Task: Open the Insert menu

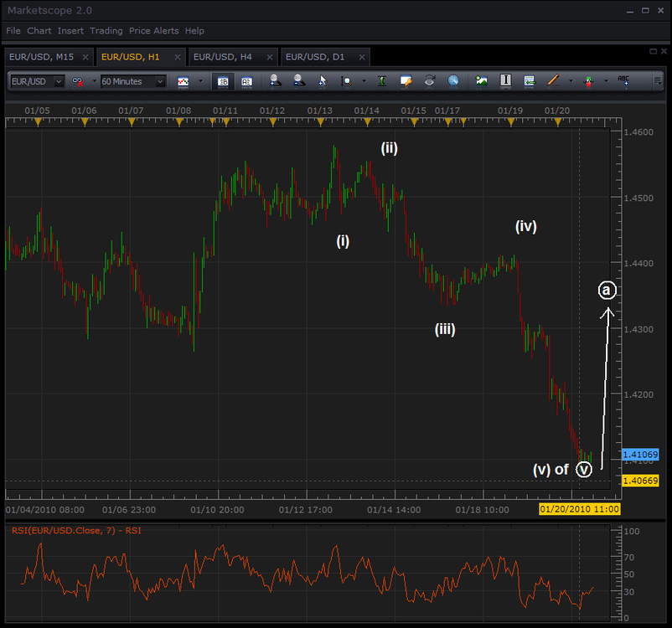Action: tap(70, 31)
